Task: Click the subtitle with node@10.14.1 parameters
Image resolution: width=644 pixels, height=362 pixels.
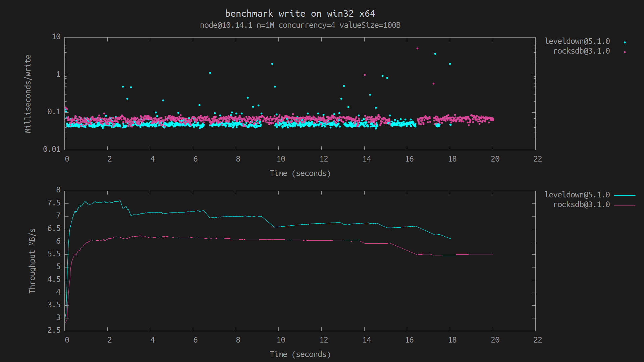Action: pyautogui.click(x=300, y=25)
